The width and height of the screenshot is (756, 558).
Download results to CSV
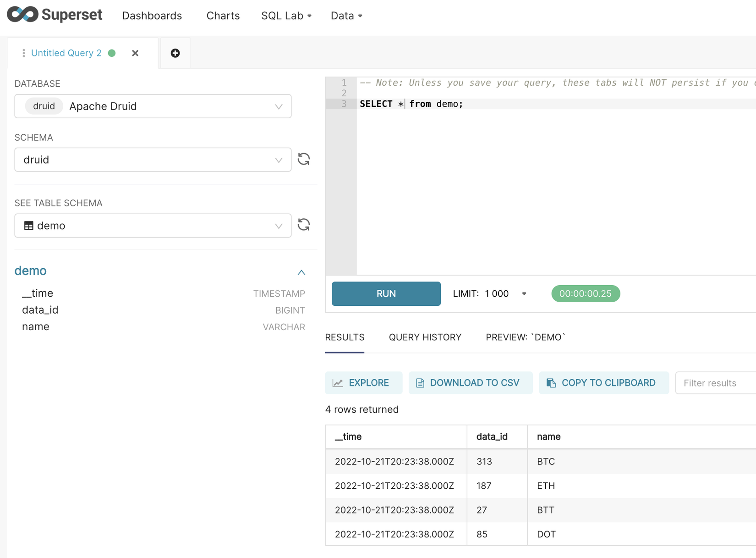471,383
